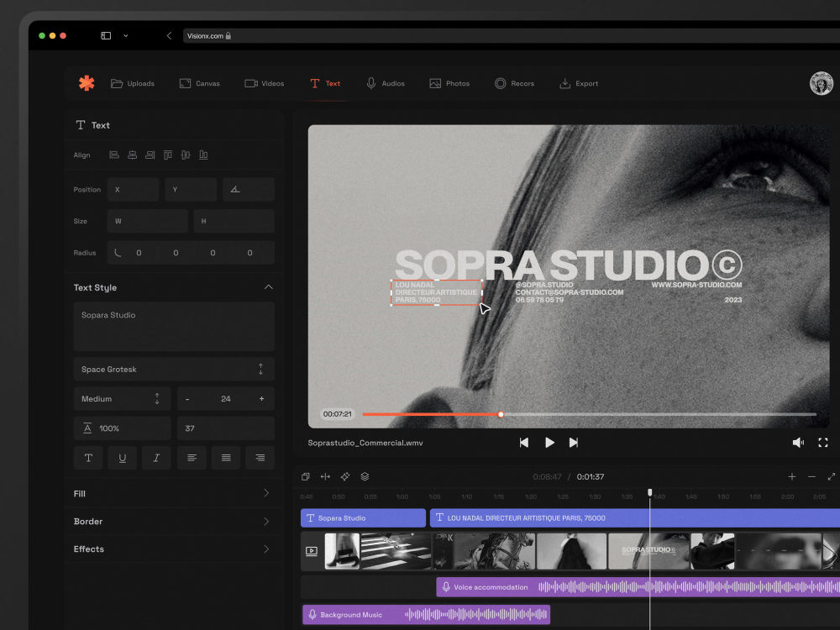Select the Voice accommodation audio track
This screenshot has height=630, width=840.
coord(638,587)
